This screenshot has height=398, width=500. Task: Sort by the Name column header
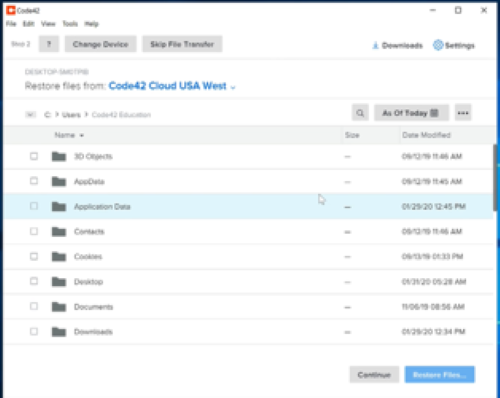coord(69,135)
